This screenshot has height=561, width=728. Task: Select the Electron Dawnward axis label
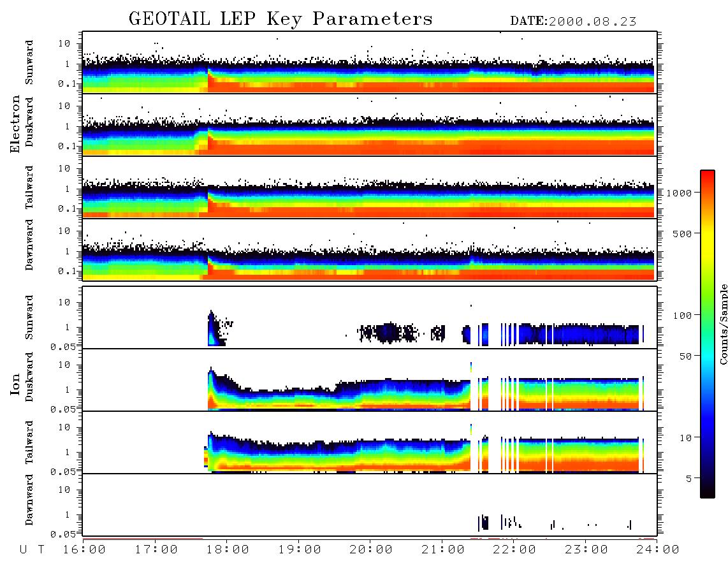coord(29,245)
